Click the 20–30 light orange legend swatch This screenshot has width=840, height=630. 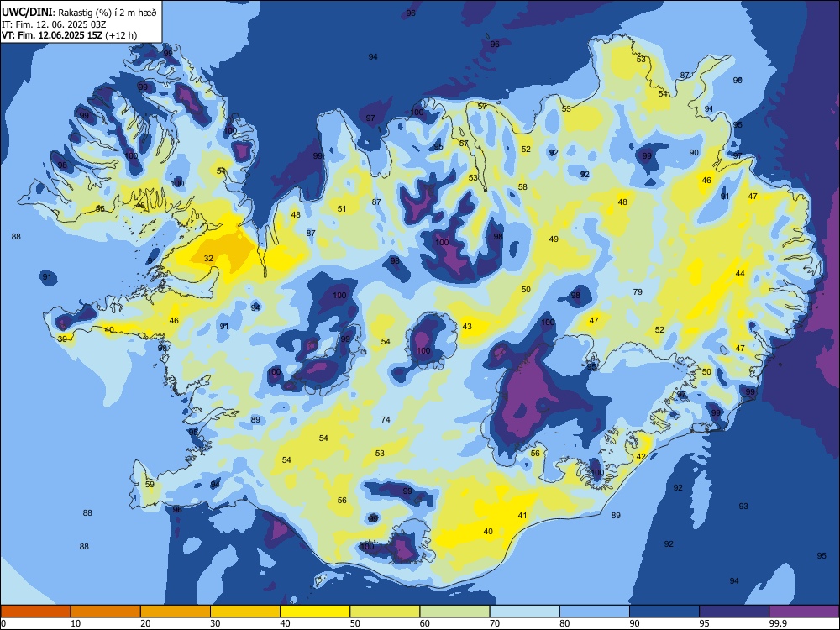176,612
